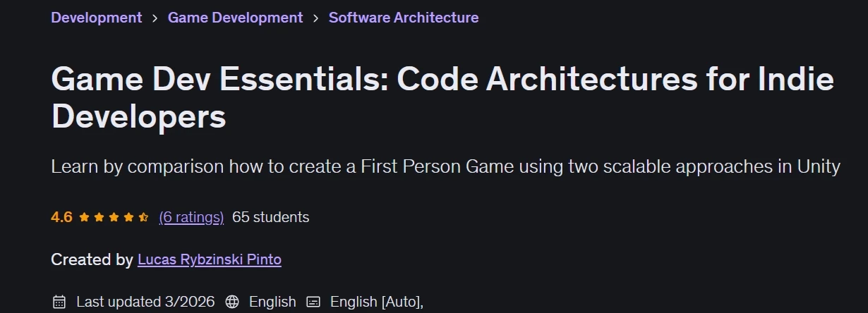Open instructor Lucas Rybzinski Pinto's profile
The height and width of the screenshot is (313, 868).
[x=210, y=259]
